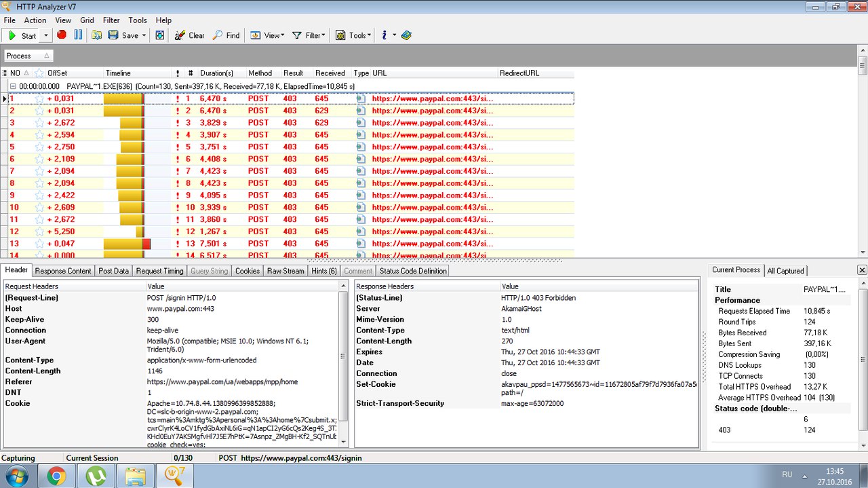Open the Tools toolbar dropdown
Viewport: 868px width, 488px height.
[x=353, y=35]
